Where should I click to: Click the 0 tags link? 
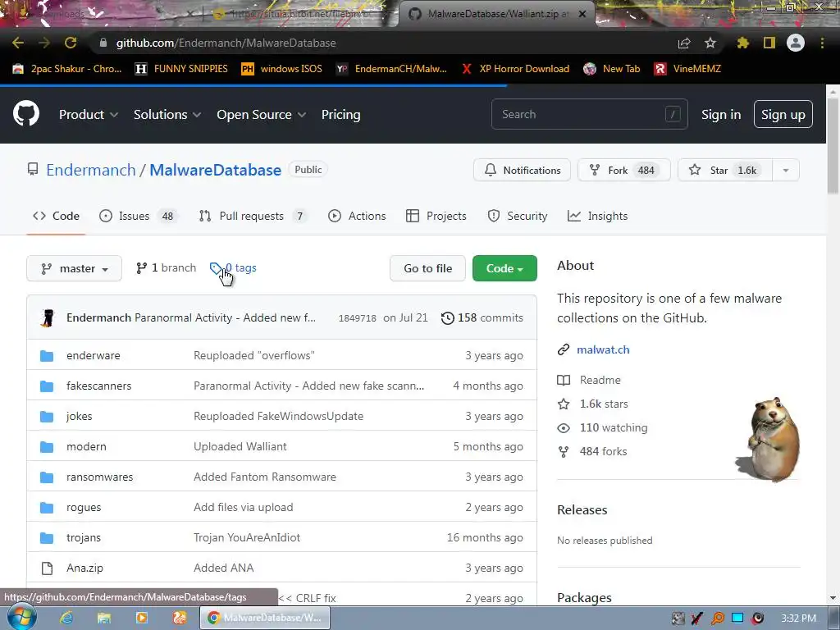point(233,268)
